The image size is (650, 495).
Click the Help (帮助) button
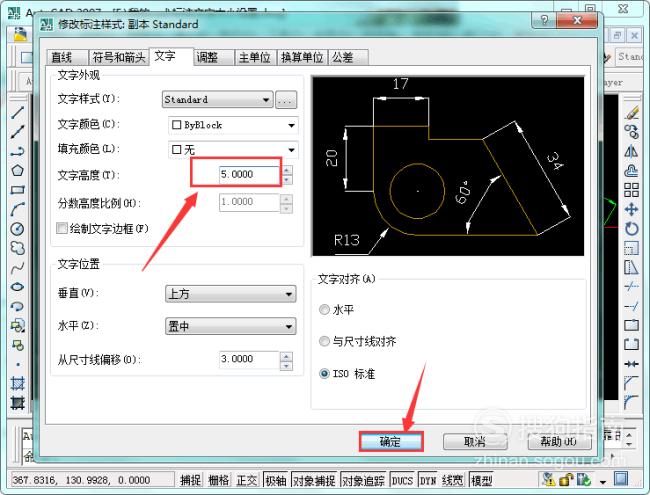tap(559, 442)
